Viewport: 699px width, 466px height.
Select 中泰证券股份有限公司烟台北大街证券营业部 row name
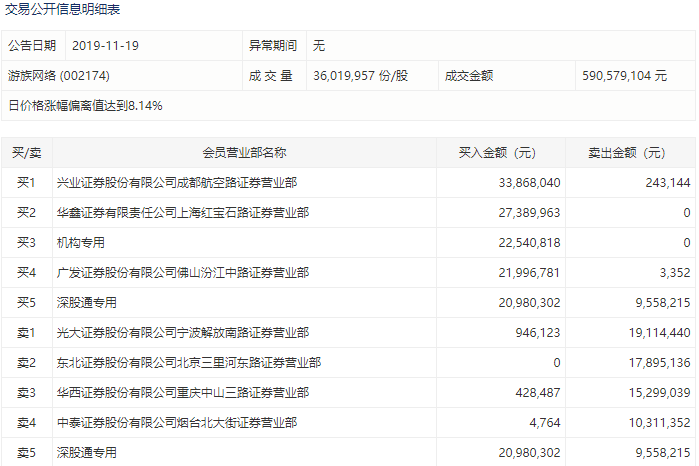[177, 422]
